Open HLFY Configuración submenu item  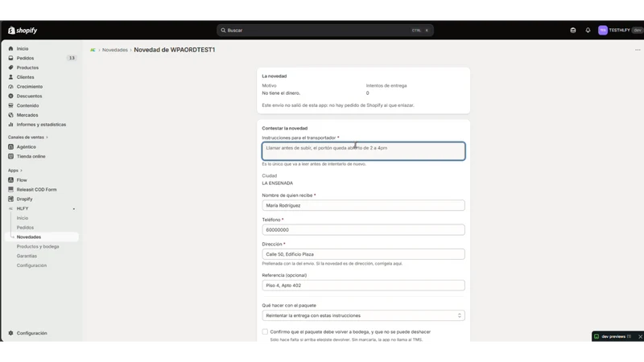tap(31, 265)
